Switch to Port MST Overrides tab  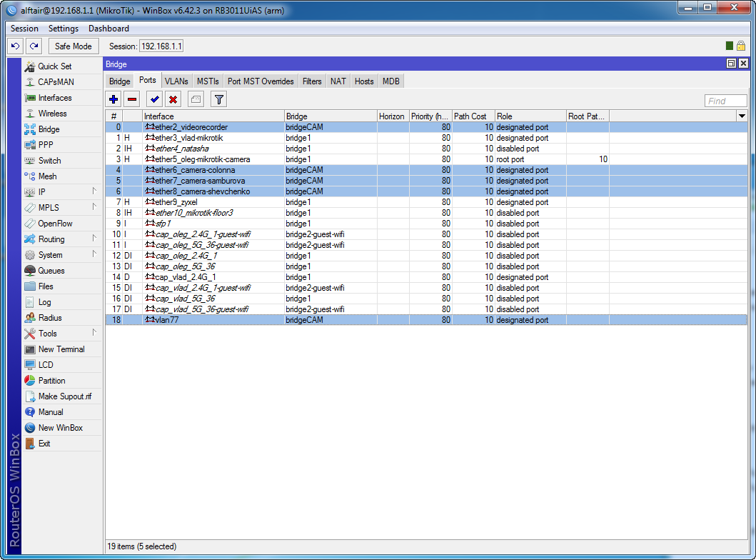point(261,81)
